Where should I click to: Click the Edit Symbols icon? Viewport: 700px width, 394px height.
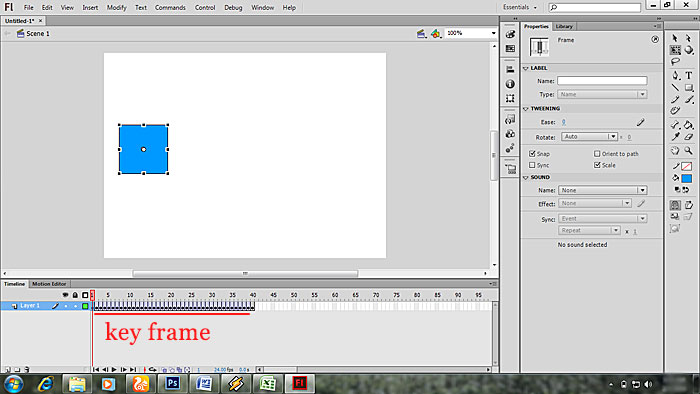coord(435,33)
